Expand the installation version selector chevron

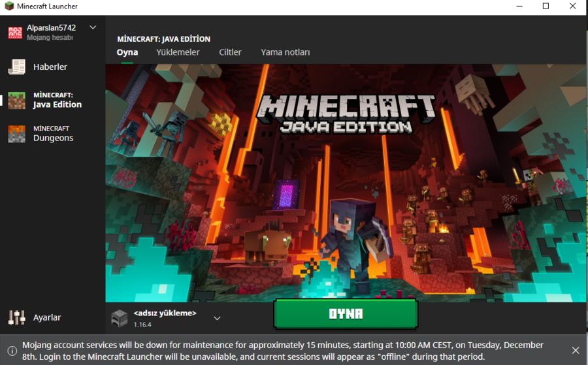click(217, 318)
